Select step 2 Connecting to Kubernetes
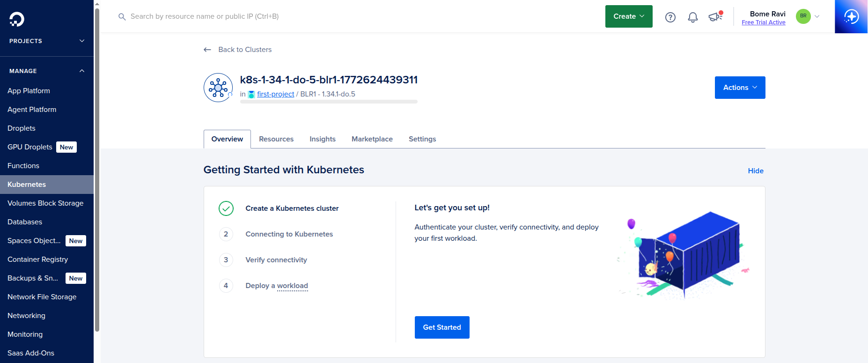The image size is (868, 363). (289, 234)
